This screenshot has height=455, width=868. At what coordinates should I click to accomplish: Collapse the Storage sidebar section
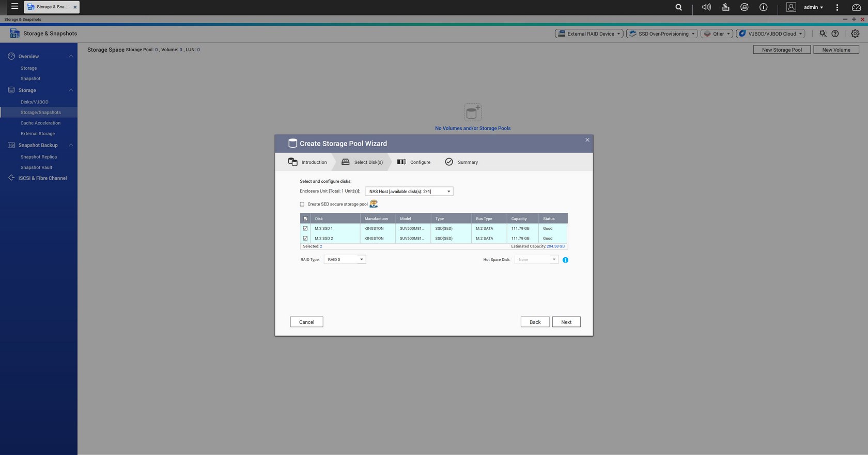pos(71,90)
